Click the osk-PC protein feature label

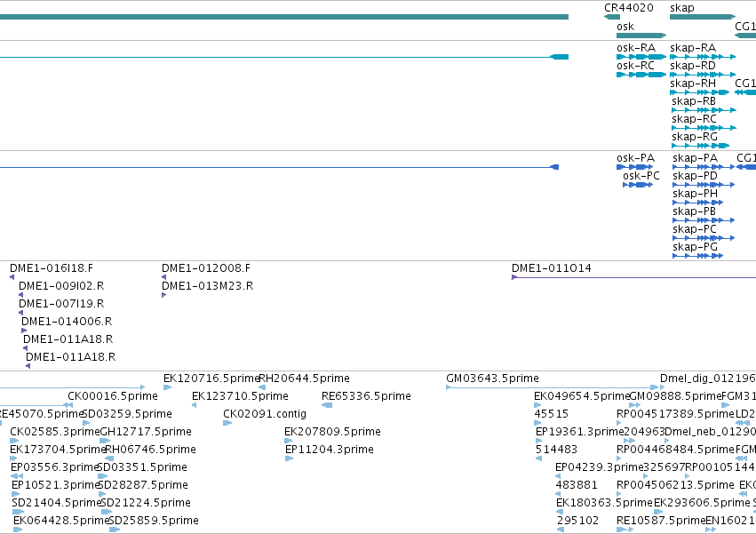point(641,176)
